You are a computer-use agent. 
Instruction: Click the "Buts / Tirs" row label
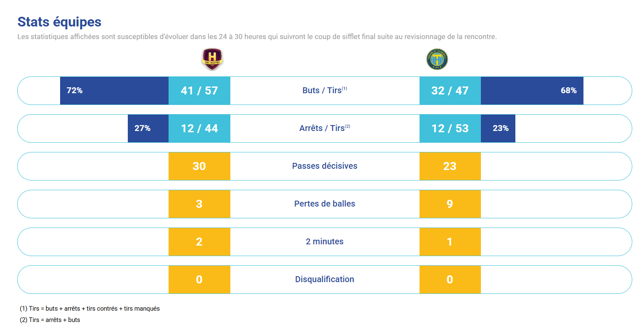click(x=325, y=91)
